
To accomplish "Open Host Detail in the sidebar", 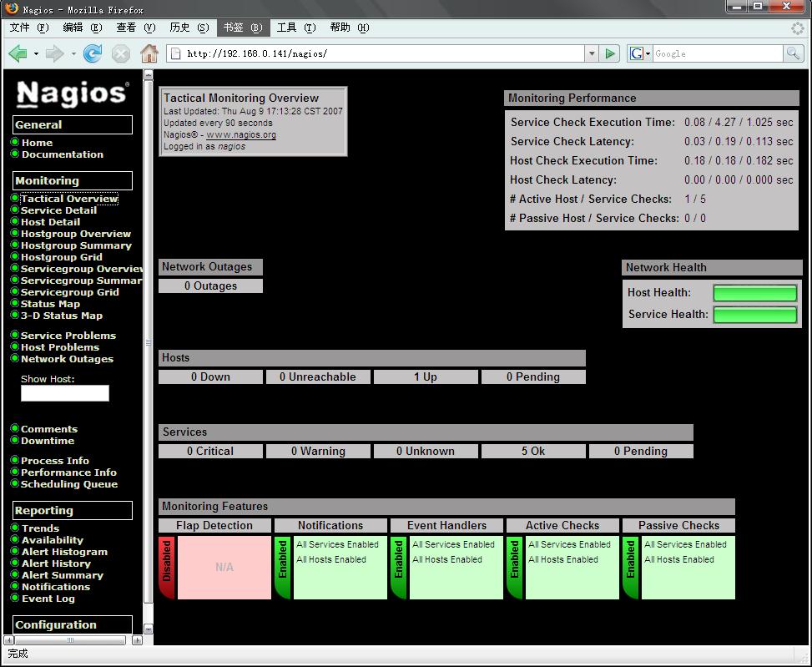I will coord(51,222).
